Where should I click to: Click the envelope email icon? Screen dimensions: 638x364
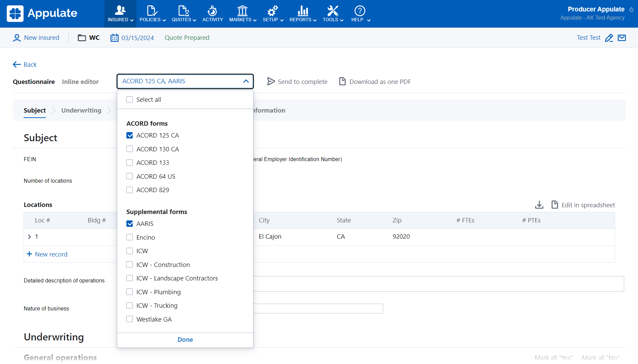pyautogui.click(x=622, y=38)
